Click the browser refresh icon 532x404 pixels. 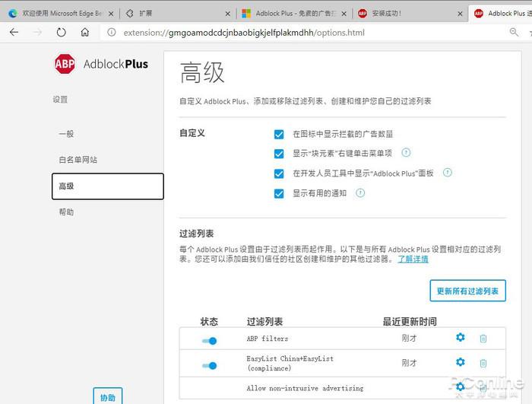[61, 32]
